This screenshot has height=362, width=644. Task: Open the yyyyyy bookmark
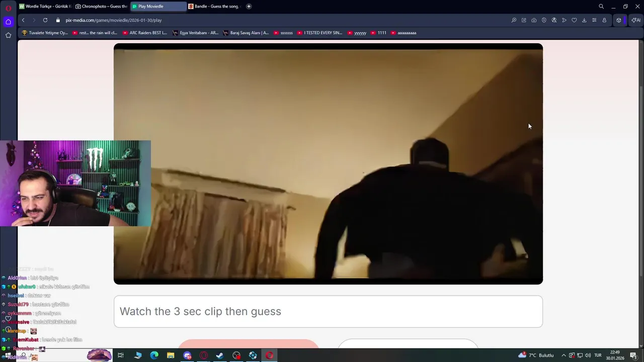pos(357,33)
